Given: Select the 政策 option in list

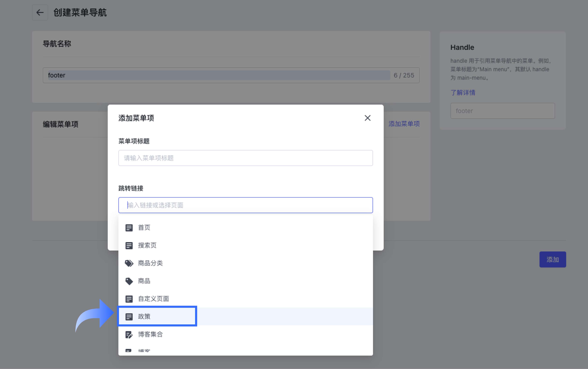Looking at the screenshot, I should pos(144,317).
